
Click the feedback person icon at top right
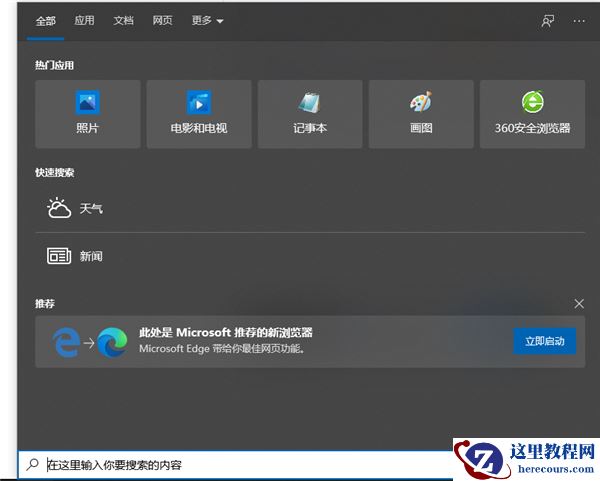click(x=548, y=21)
